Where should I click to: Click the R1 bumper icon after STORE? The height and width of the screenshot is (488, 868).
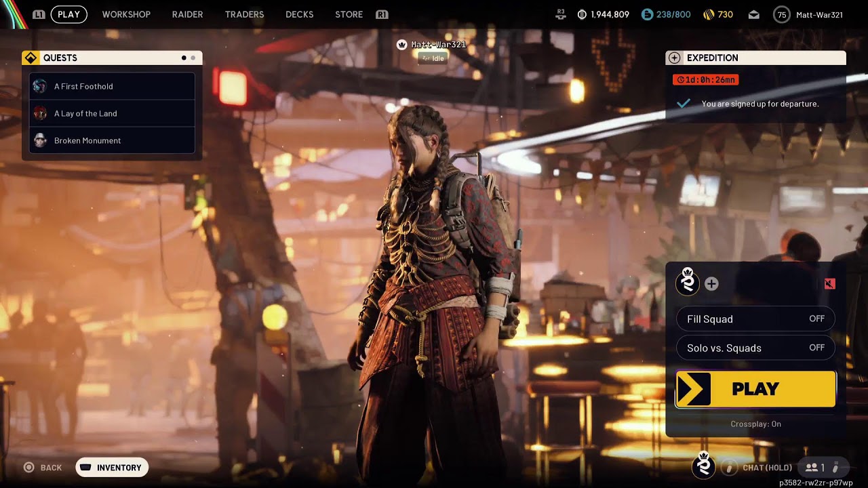(x=382, y=14)
